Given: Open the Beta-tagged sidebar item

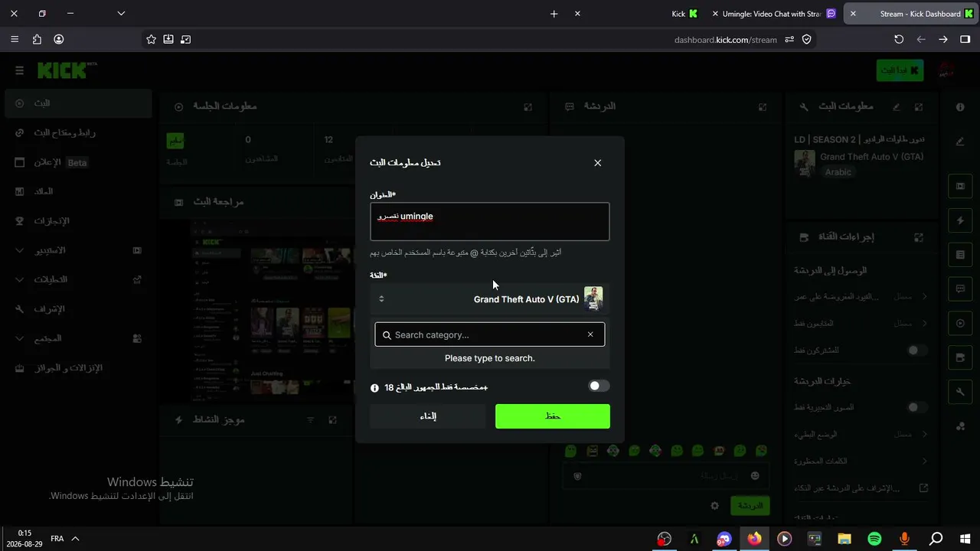Looking at the screenshot, I should [x=78, y=162].
